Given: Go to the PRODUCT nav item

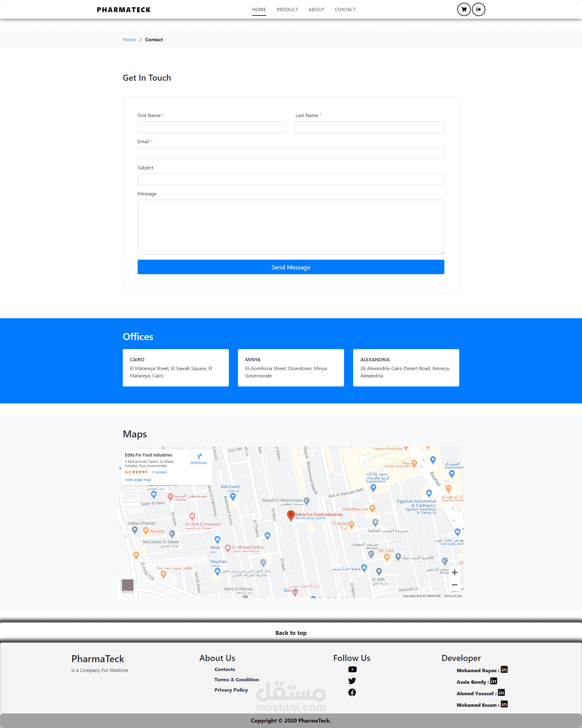Looking at the screenshot, I should (287, 9).
